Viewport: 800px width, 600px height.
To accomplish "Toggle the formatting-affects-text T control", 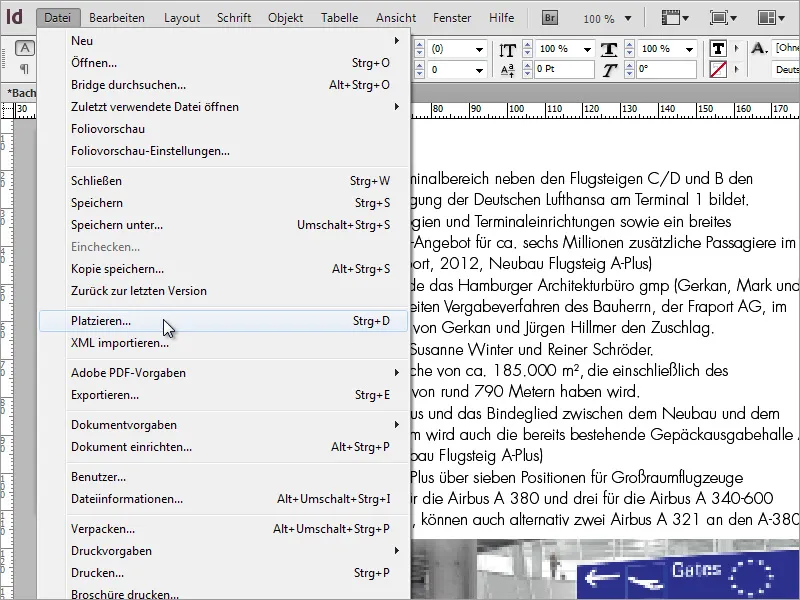I will pyautogui.click(x=718, y=49).
